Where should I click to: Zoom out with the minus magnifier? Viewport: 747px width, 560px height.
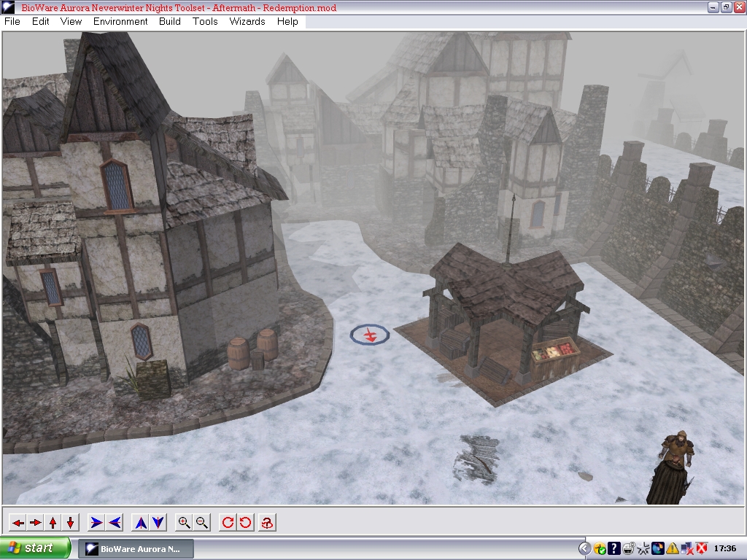(x=202, y=522)
